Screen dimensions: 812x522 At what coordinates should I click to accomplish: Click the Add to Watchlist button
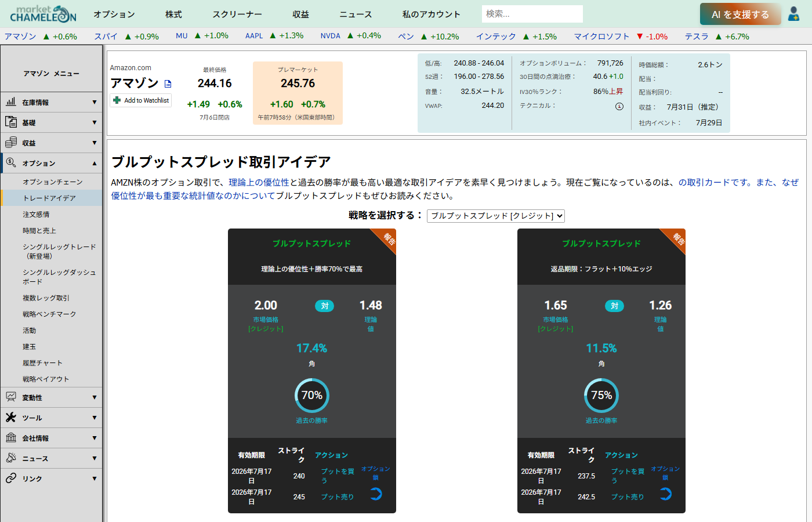(141, 100)
